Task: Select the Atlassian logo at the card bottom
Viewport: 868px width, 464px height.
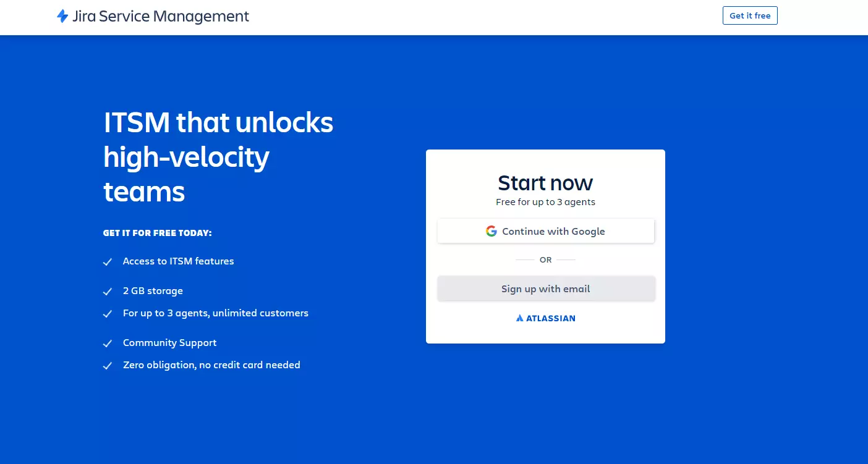Action: 545,318
